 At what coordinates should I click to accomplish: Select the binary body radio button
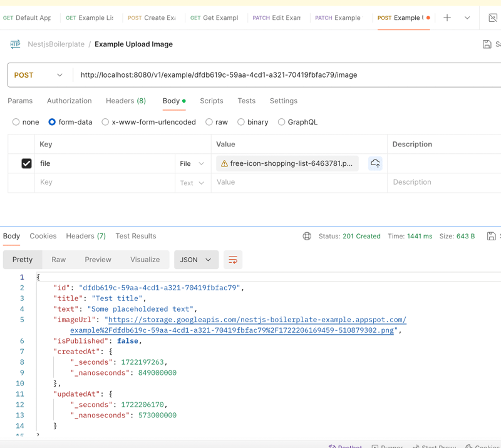point(241,122)
